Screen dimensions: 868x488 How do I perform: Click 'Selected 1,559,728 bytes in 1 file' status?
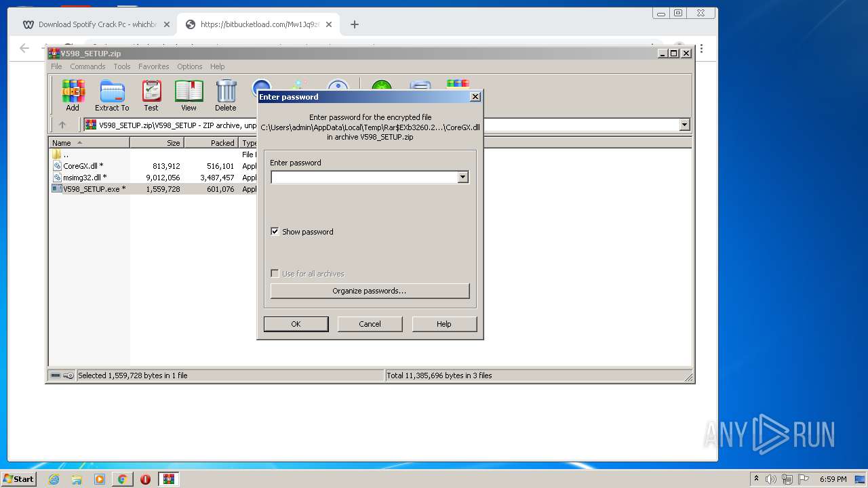[133, 375]
